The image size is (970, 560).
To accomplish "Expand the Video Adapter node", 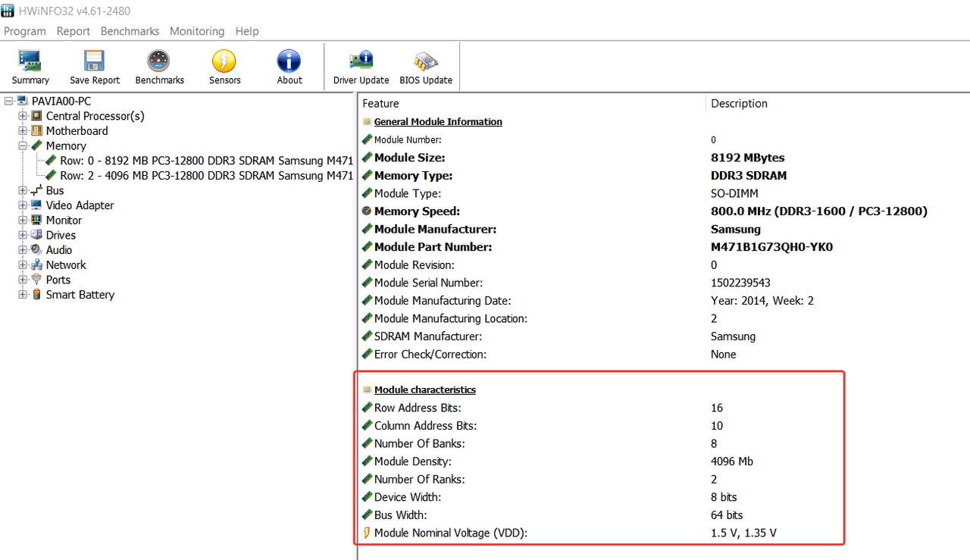I will (x=23, y=205).
